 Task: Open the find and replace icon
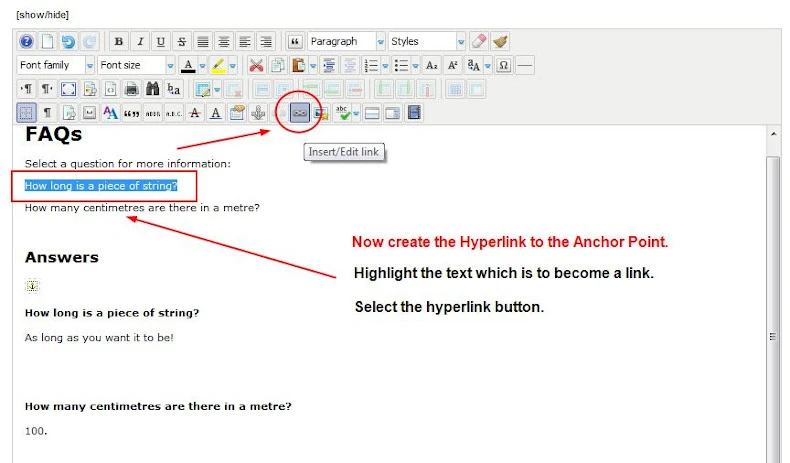coord(174,90)
